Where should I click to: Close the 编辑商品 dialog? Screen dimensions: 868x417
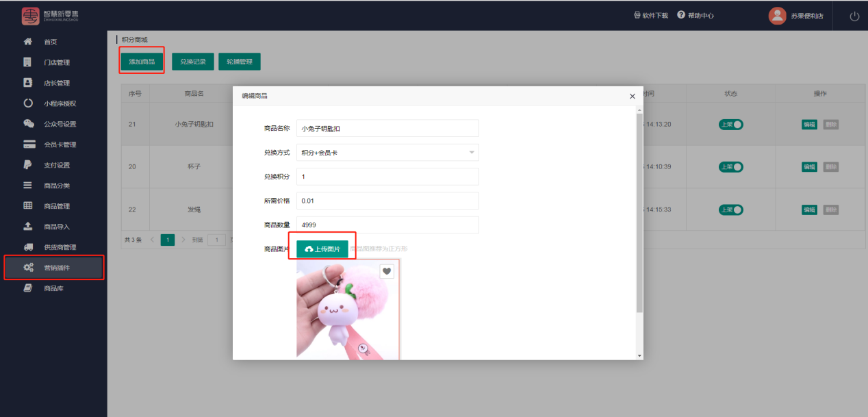(632, 97)
